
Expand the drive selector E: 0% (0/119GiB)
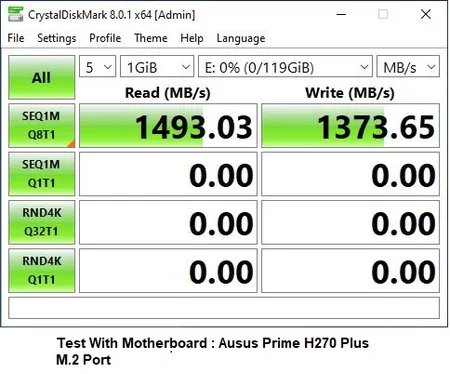(285, 66)
